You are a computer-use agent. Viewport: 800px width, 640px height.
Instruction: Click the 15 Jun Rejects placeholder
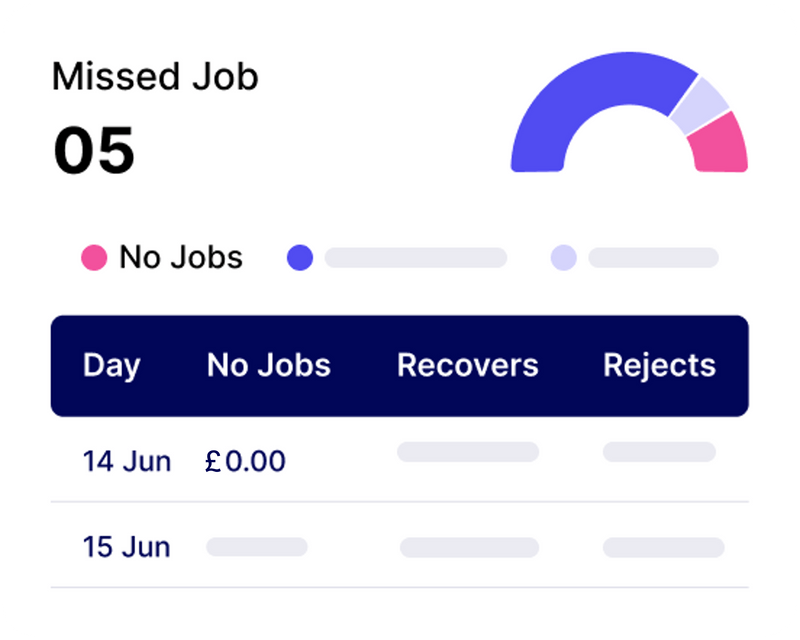[x=664, y=547]
